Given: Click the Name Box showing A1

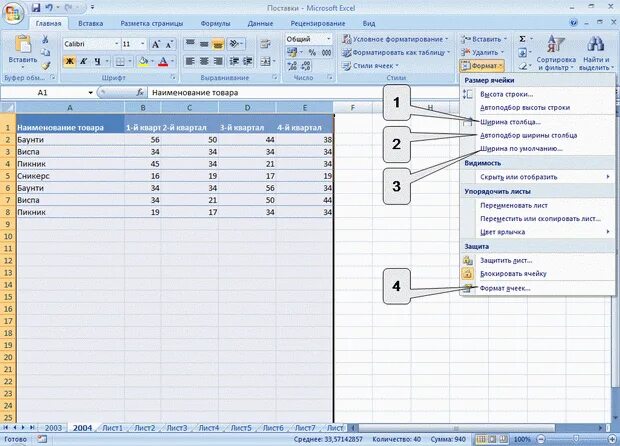Looking at the screenshot, I should tap(43, 93).
